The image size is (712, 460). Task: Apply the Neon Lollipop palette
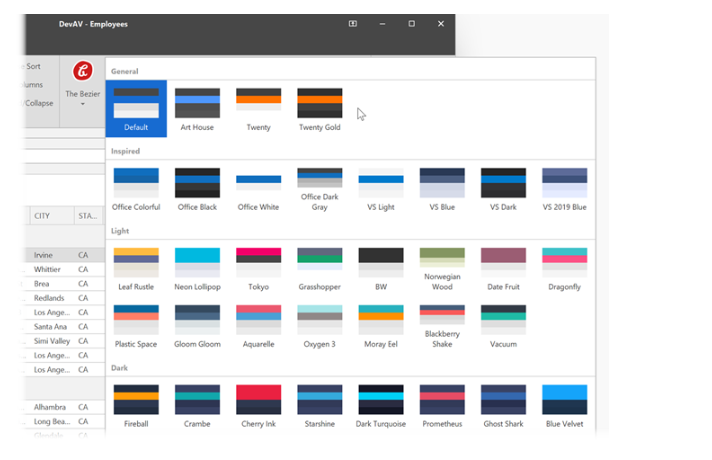coord(197,269)
